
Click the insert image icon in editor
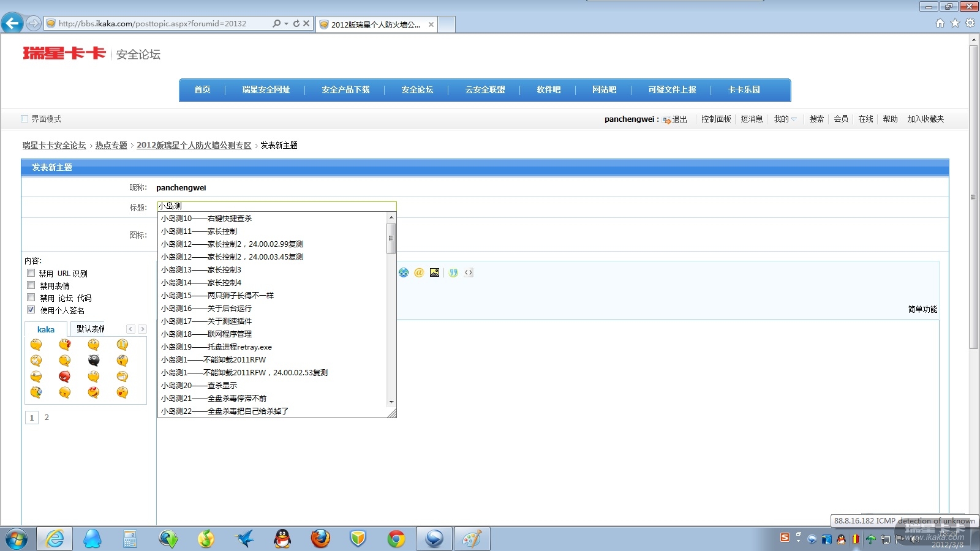coord(434,272)
